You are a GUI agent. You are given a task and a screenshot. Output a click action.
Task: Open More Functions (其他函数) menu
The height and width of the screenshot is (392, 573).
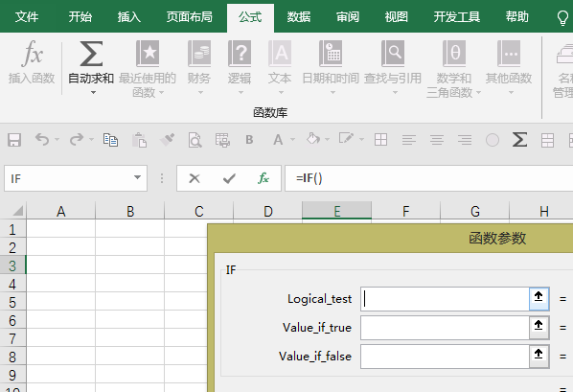coord(509,68)
